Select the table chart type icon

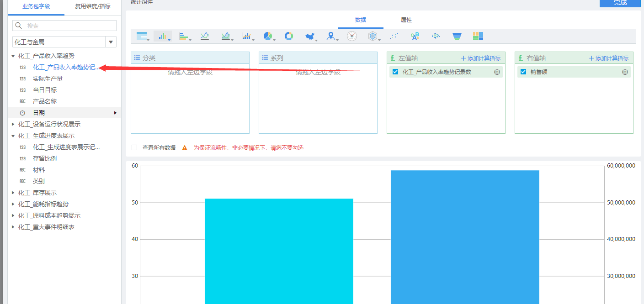[142, 36]
